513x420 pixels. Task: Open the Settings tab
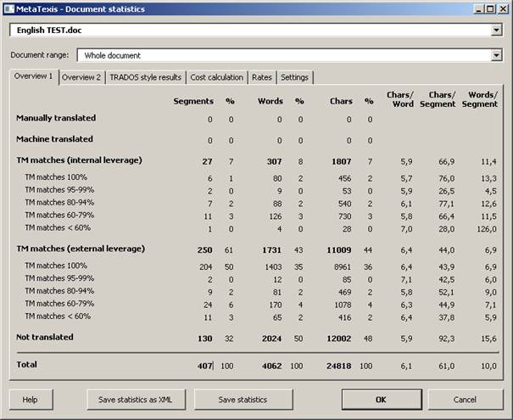(x=294, y=77)
